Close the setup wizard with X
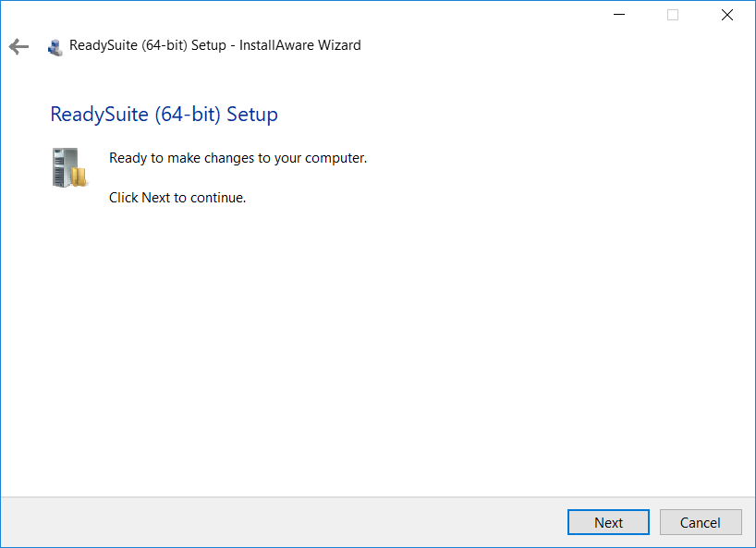 click(727, 15)
